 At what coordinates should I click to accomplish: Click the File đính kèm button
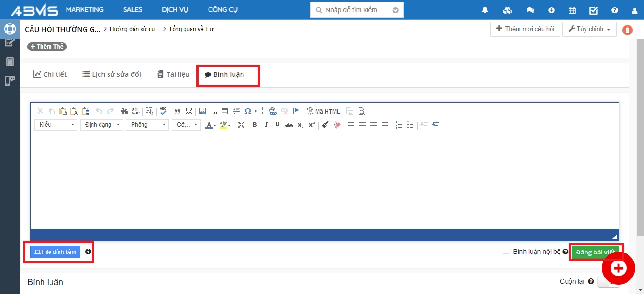pos(55,252)
